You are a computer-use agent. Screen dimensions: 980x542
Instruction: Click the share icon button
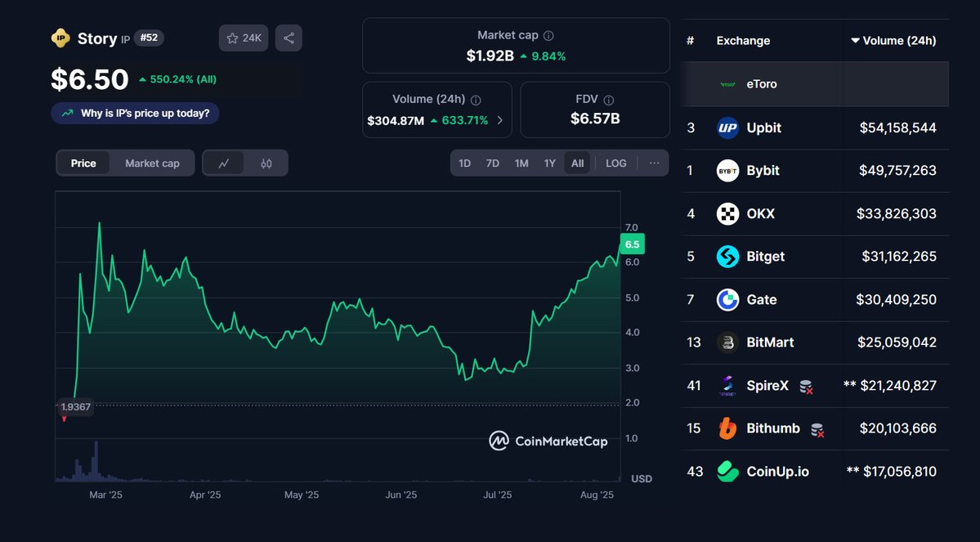(x=289, y=38)
